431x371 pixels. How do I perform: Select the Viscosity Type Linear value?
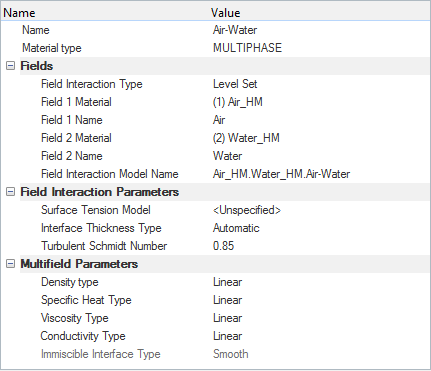pos(227,318)
